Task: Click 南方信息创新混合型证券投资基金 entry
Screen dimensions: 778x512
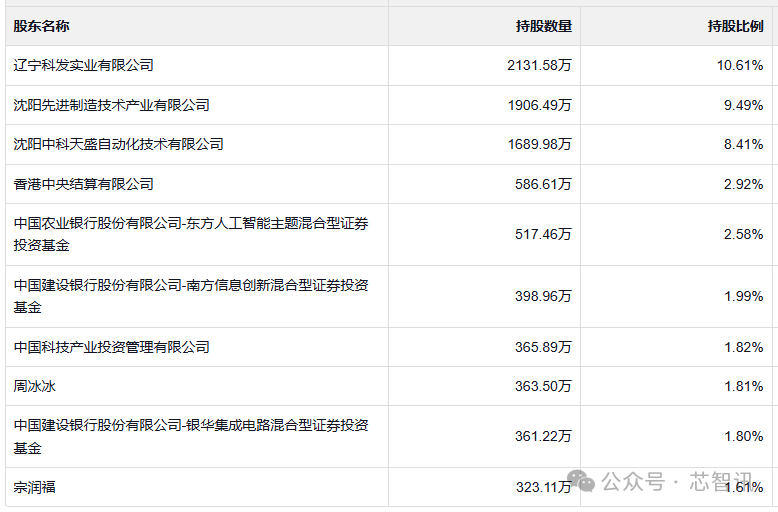Action: tap(191, 296)
